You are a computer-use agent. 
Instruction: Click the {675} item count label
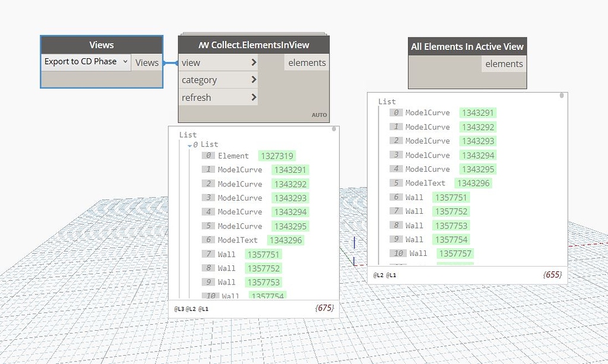pos(324,308)
